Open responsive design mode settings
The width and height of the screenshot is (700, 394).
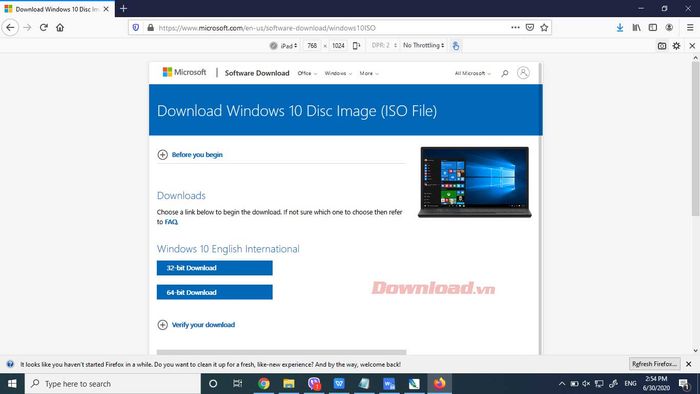coord(676,46)
